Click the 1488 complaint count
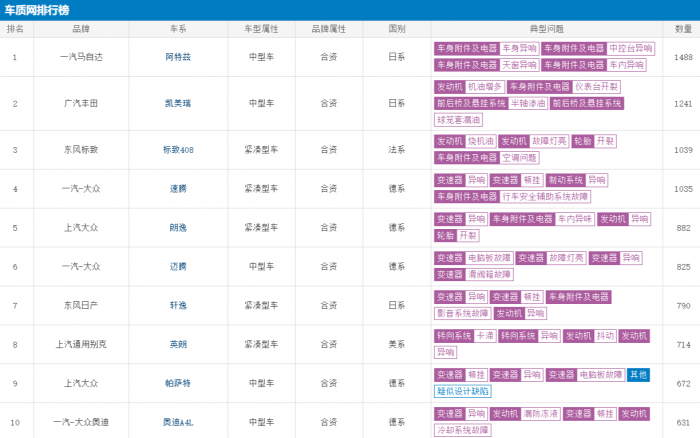Image resolution: width=700 pixels, height=438 pixels. [x=683, y=57]
